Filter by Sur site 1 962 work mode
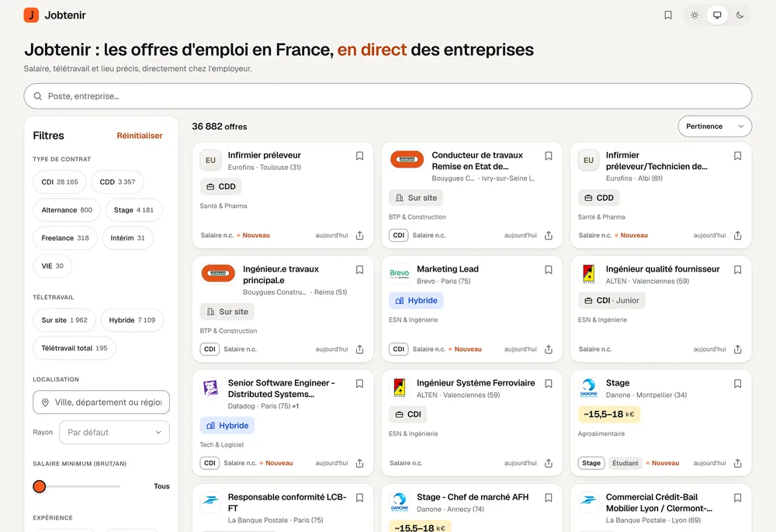 coord(64,320)
